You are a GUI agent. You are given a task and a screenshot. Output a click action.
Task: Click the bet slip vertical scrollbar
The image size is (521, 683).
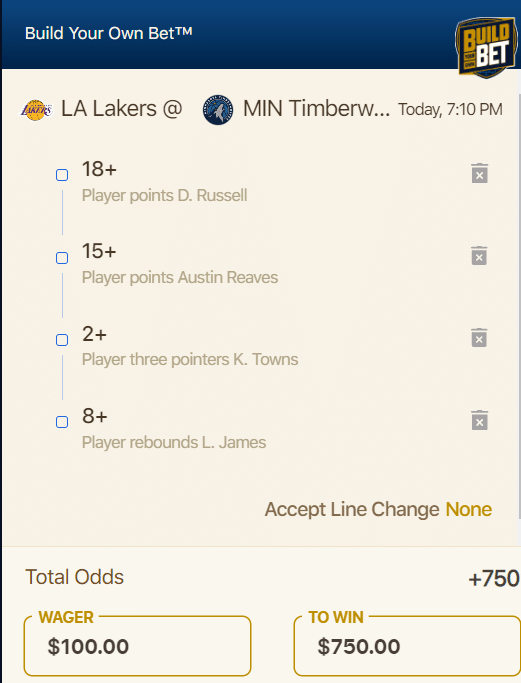pyautogui.click(x=519, y=306)
